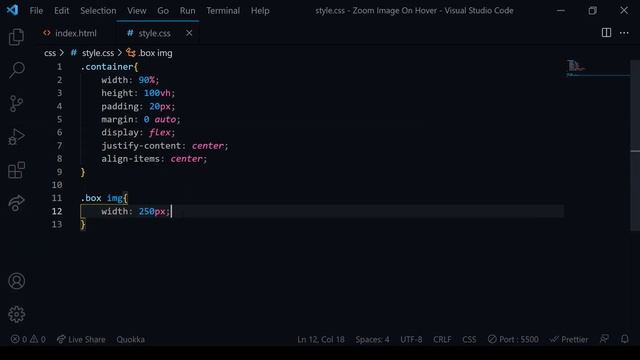Open the View menu
The width and height of the screenshot is (640, 360).
coord(137,11)
